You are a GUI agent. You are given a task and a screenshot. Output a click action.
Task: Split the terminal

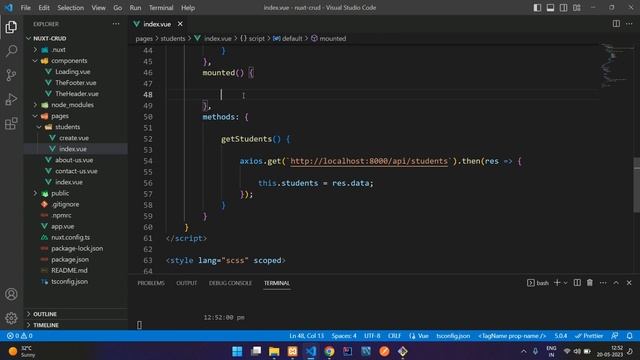pos(577,282)
